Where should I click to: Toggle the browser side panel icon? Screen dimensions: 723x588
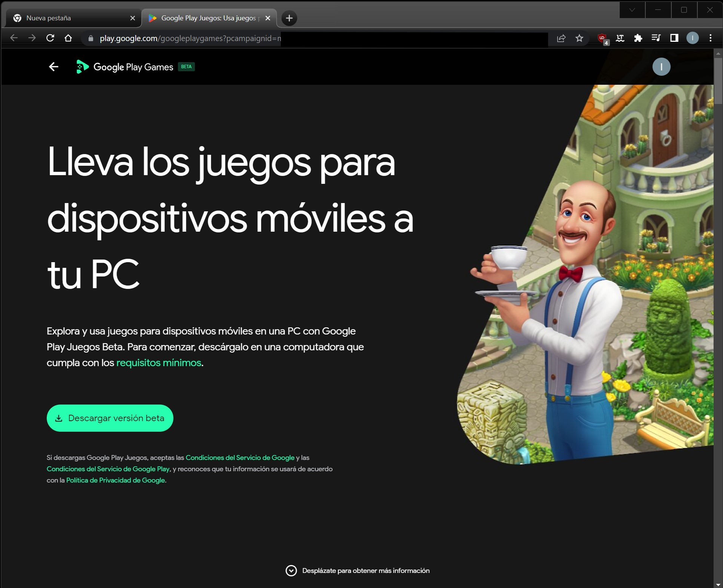[x=674, y=38]
